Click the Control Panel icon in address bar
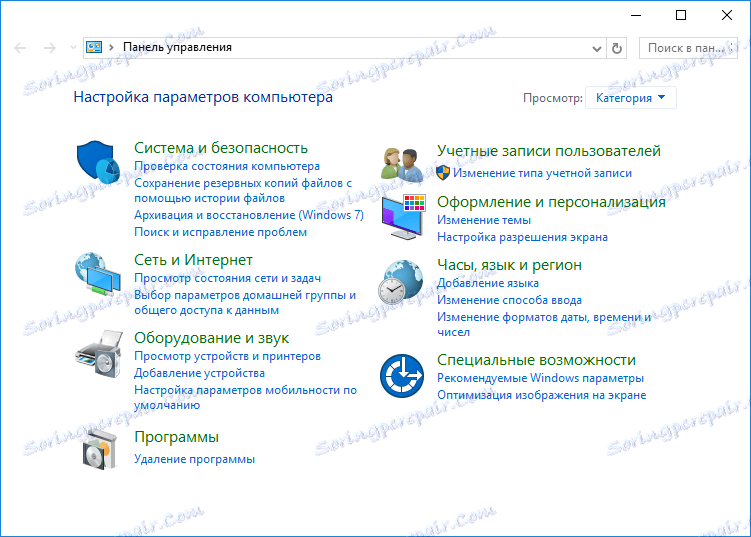This screenshot has height=537, width=751. point(94,47)
